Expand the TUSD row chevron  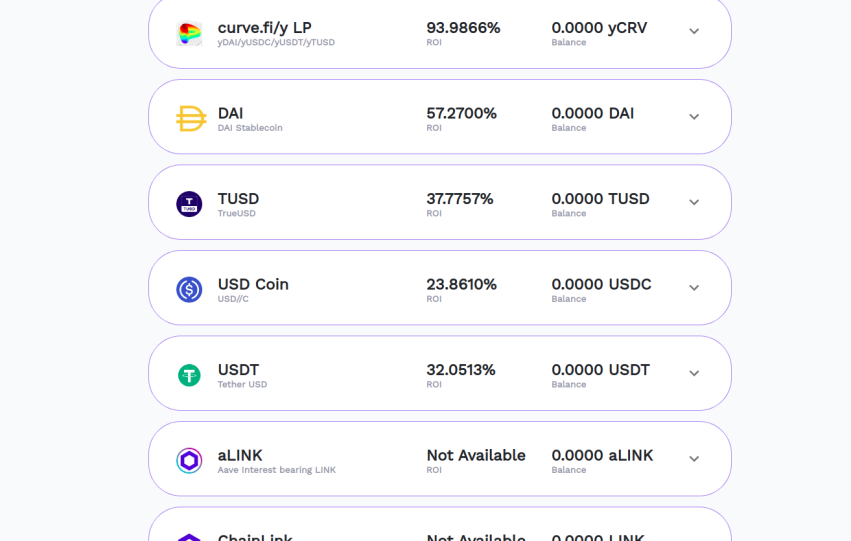pyautogui.click(x=694, y=202)
